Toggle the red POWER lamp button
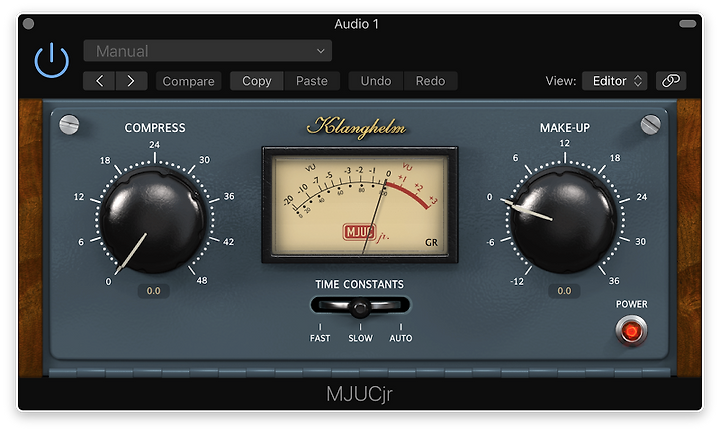 [632, 331]
